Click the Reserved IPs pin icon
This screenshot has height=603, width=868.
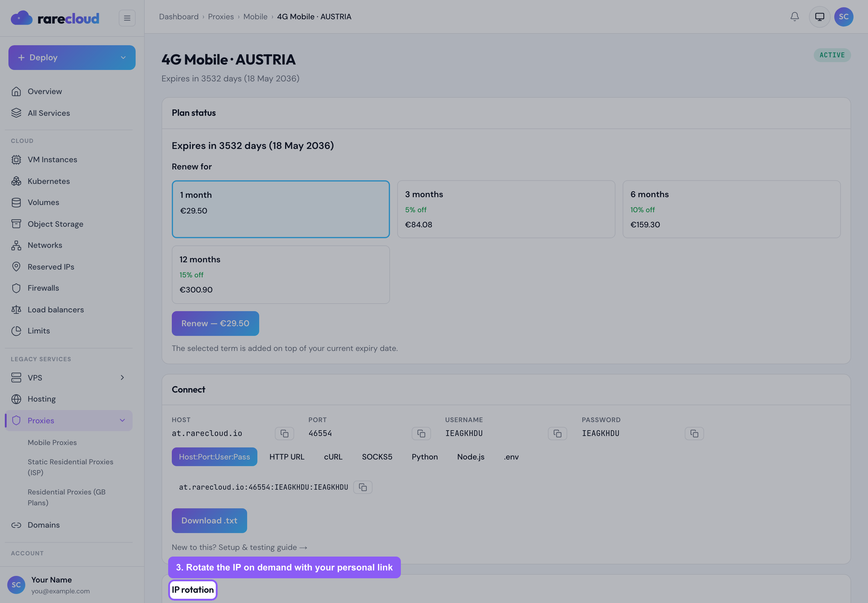click(16, 267)
